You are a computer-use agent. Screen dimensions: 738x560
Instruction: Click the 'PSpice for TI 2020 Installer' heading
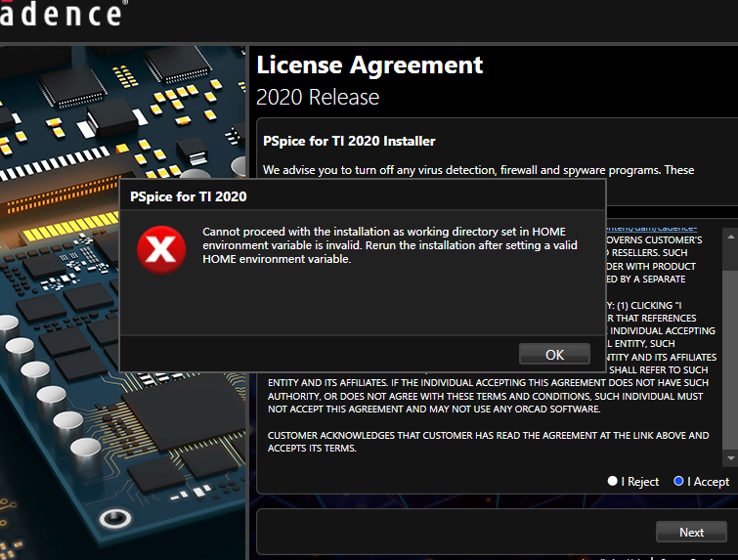click(349, 141)
